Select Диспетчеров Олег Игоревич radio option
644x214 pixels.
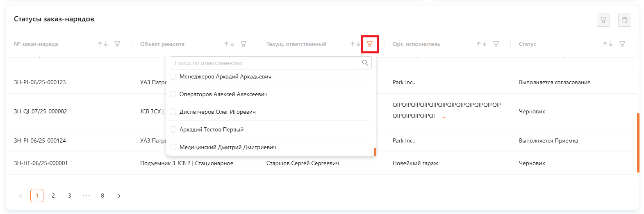click(173, 112)
